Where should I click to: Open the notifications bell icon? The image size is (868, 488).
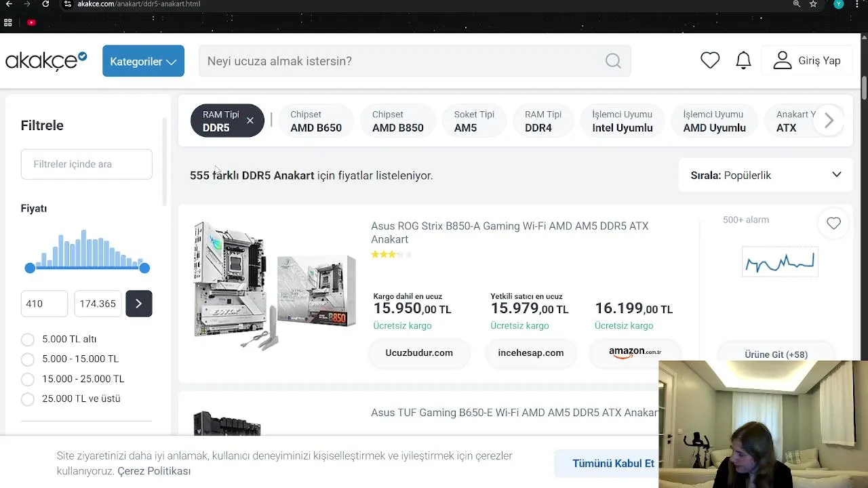click(x=743, y=60)
